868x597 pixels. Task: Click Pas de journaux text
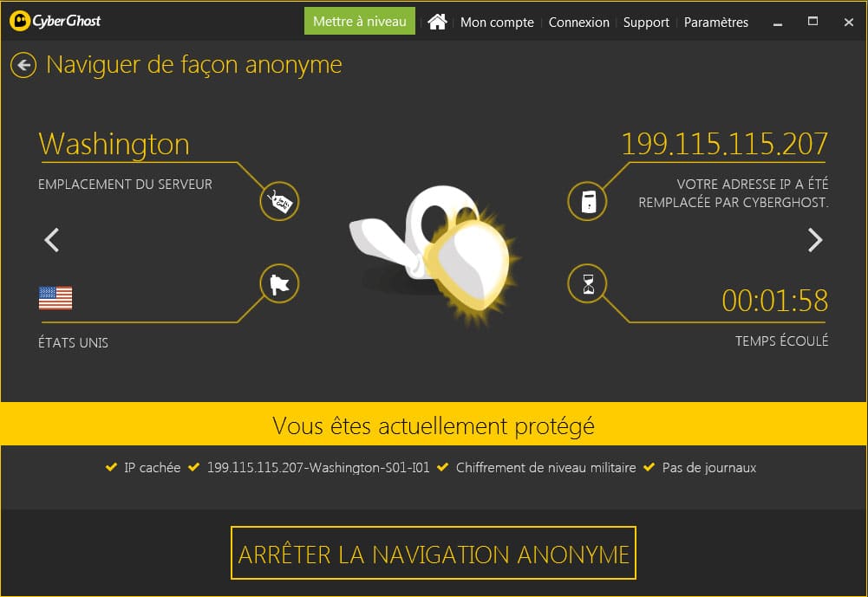tap(709, 468)
